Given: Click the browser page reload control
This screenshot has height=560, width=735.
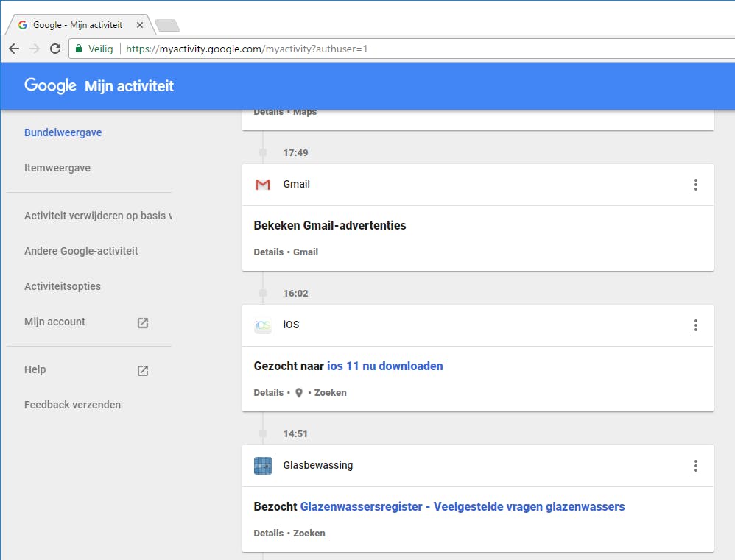Looking at the screenshot, I should click(x=55, y=49).
